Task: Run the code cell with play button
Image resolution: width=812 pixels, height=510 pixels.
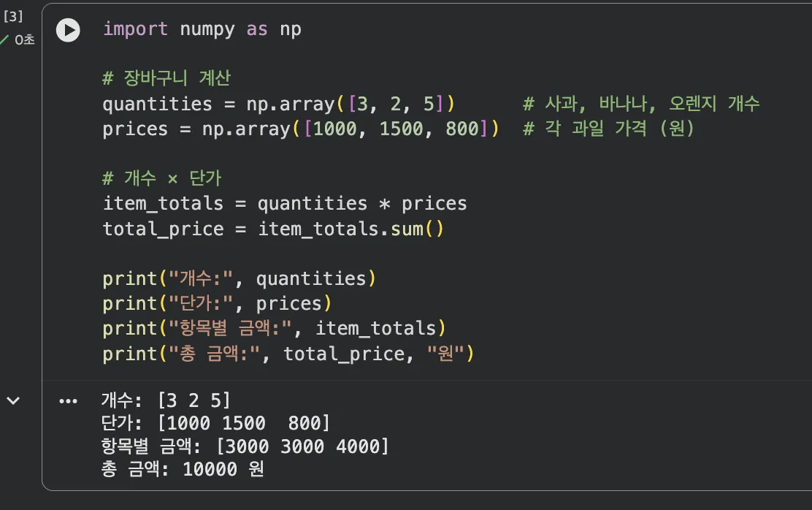Action: (x=68, y=30)
